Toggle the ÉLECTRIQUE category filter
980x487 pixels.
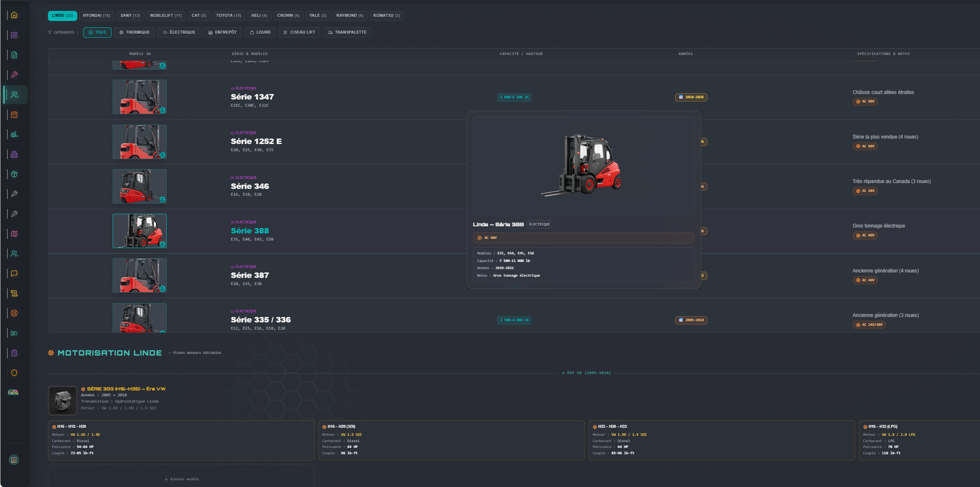[179, 32]
